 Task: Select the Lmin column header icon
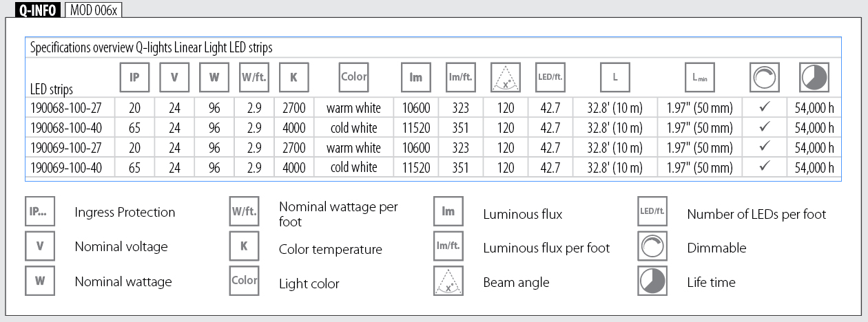[699, 78]
